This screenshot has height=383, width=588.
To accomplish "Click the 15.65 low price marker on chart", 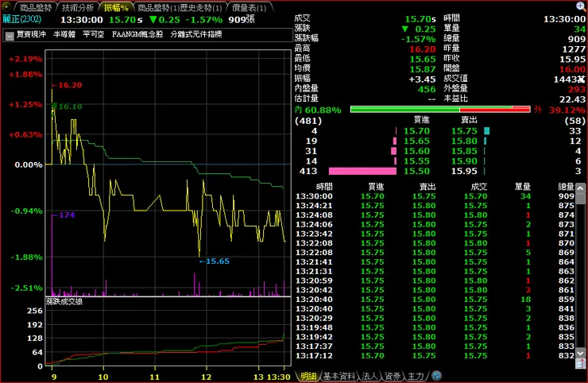I will click(x=214, y=261).
